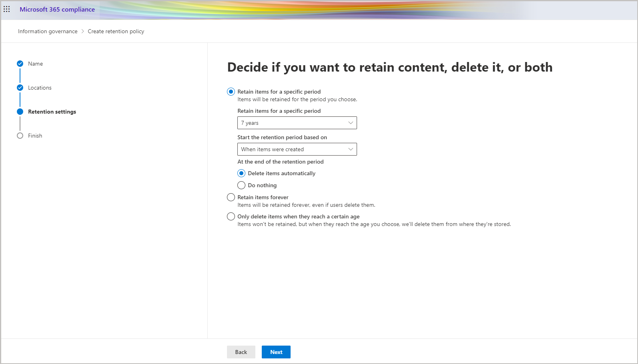Choose Only delete items at certain age

(x=231, y=216)
